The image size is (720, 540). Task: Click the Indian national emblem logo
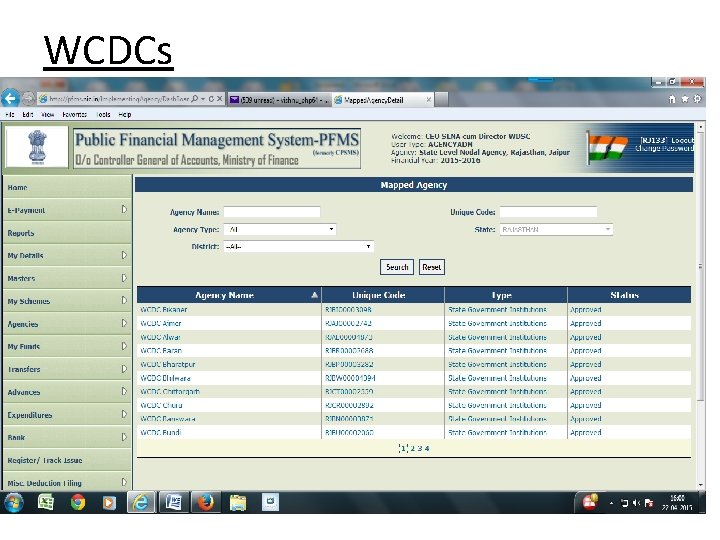37,147
